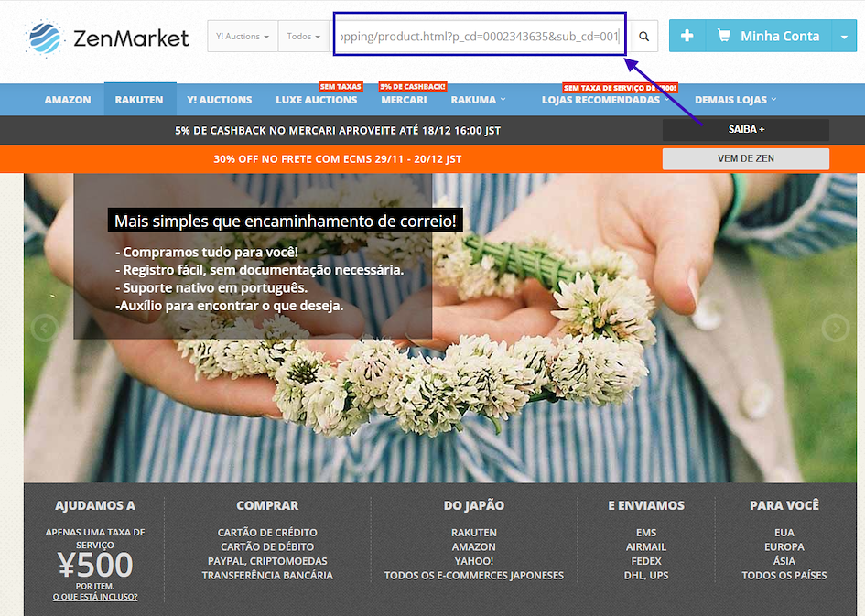Click the 30% off frete ECMS banner text

(338, 159)
